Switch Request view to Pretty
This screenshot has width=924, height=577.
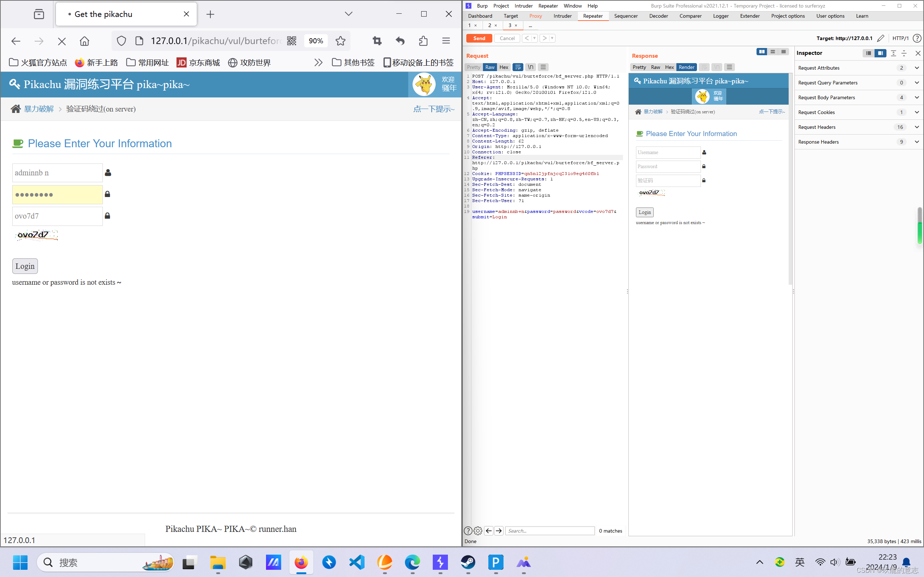click(x=474, y=67)
